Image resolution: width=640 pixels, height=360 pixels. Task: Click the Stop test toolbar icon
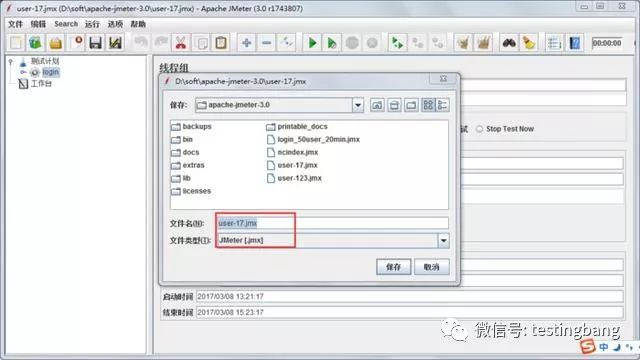click(352, 42)
